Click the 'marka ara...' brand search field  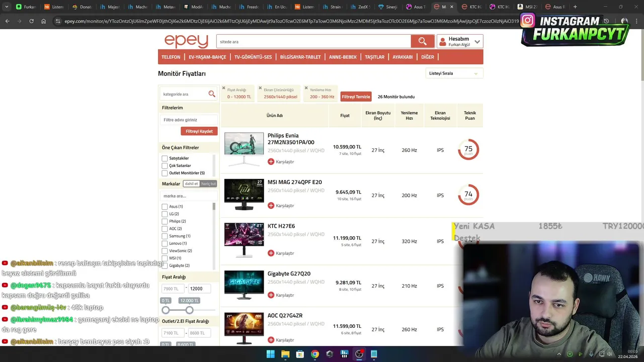[x=189, y=196]
